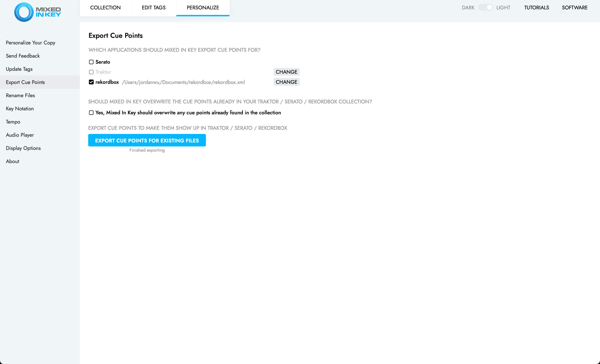Enable overwrite existing cue points checkbox

tap(91, 113)
